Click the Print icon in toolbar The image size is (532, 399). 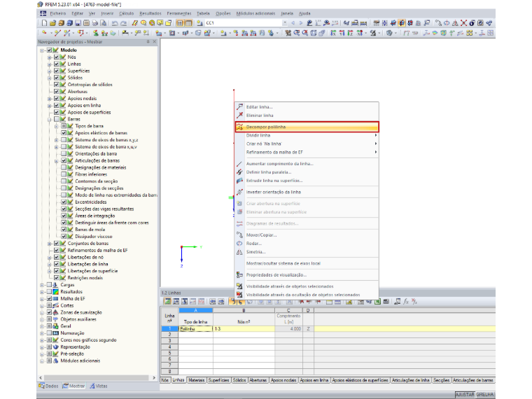tap(95, 23)
